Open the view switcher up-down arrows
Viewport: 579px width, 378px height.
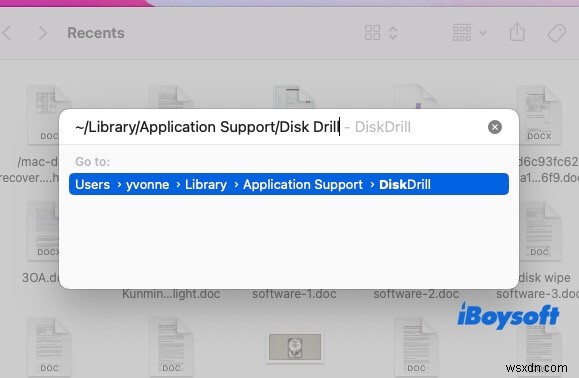point(393,33)
